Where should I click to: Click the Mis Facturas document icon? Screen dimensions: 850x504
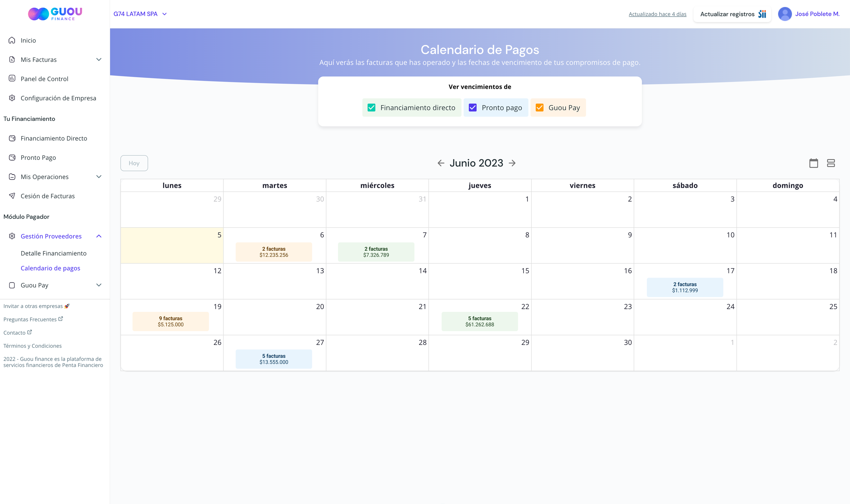[12, 59]
